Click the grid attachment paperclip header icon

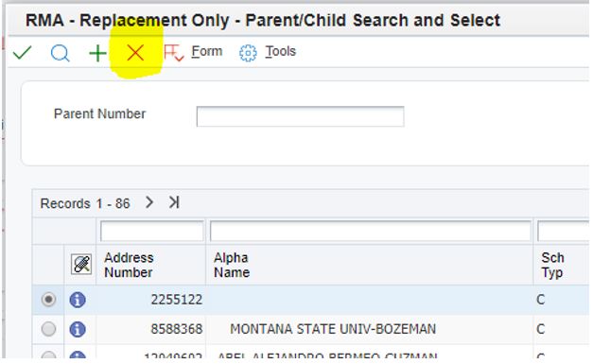[81, 264]
